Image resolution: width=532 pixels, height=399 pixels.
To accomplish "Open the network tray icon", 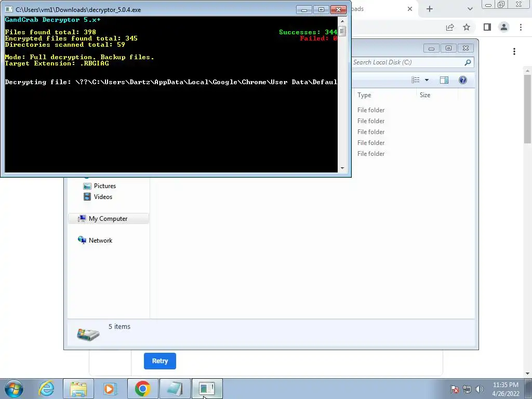I will click(467, 389).
